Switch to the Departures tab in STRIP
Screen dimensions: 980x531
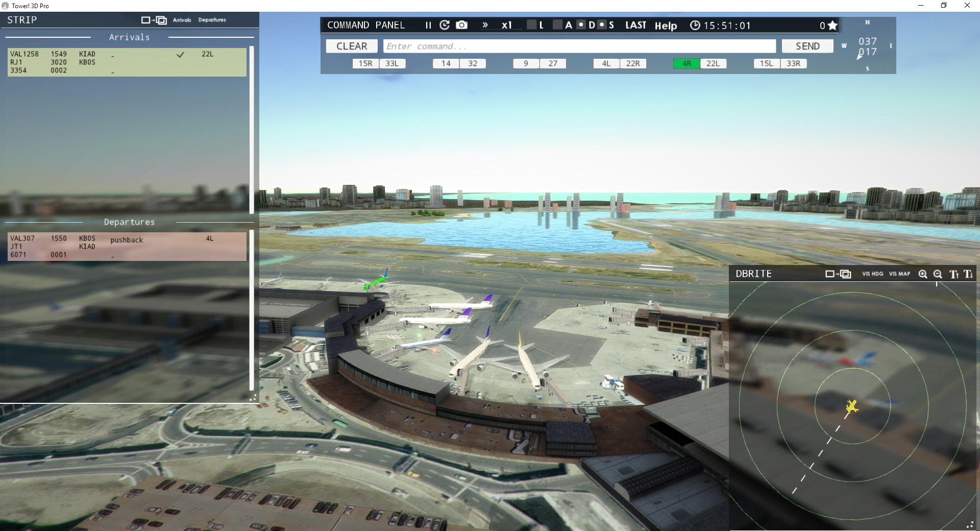coord(213,20)
